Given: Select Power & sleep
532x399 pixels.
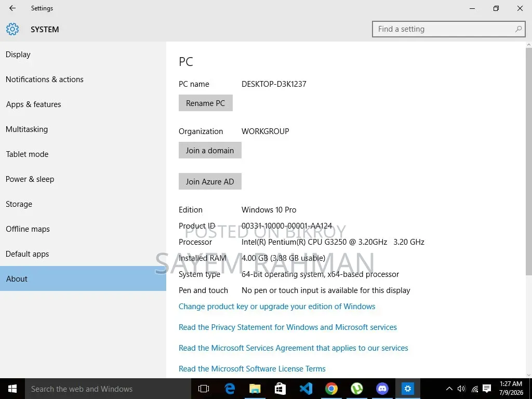Looking at the screenshot, I should click(x=83, y=179).
